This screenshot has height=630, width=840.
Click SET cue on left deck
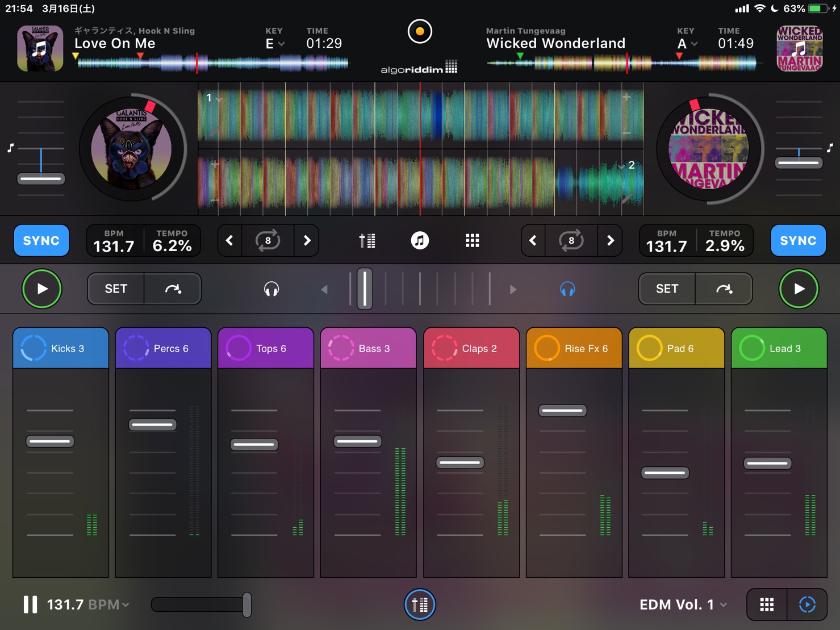coord(116,289)
